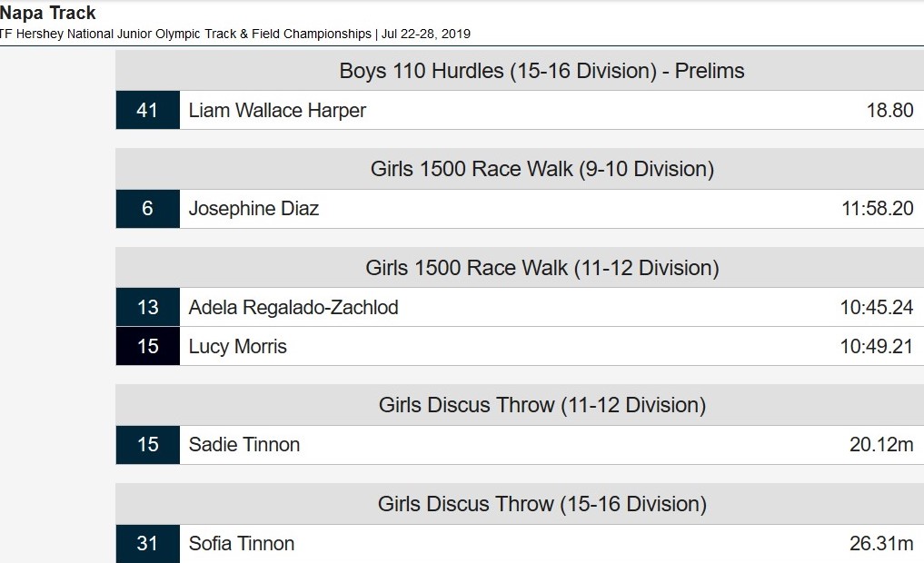Screen dimensions: 924x563
Task: Click Lucy Morris's place badge 15
Action: pos(148,346)
